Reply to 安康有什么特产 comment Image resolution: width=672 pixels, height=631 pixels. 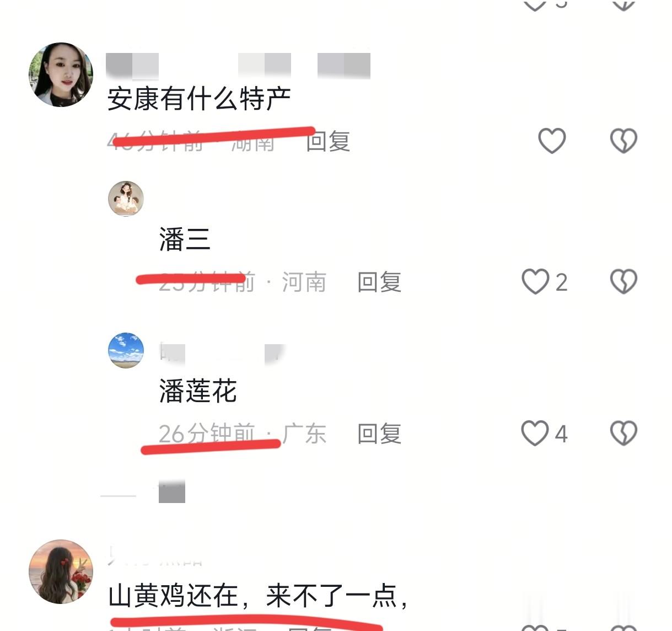click(x=329, y=141)
